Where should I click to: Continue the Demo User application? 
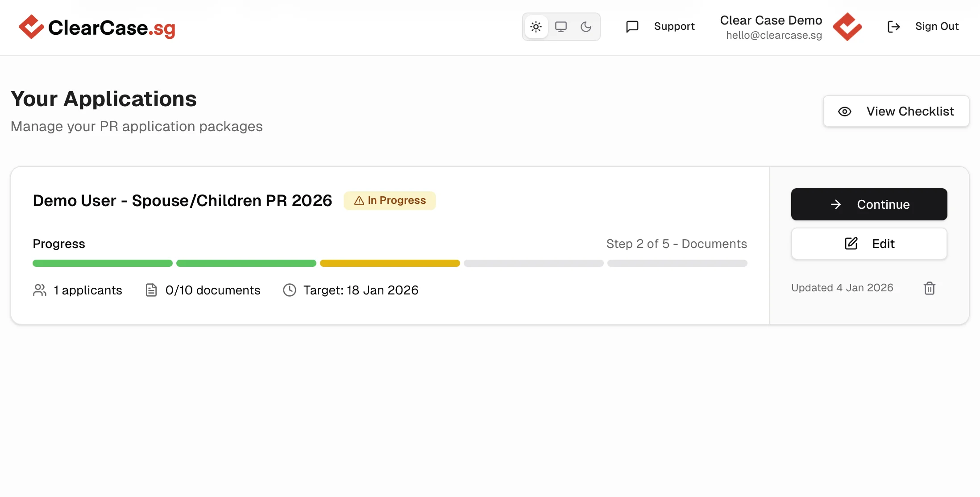coord(869,204)
